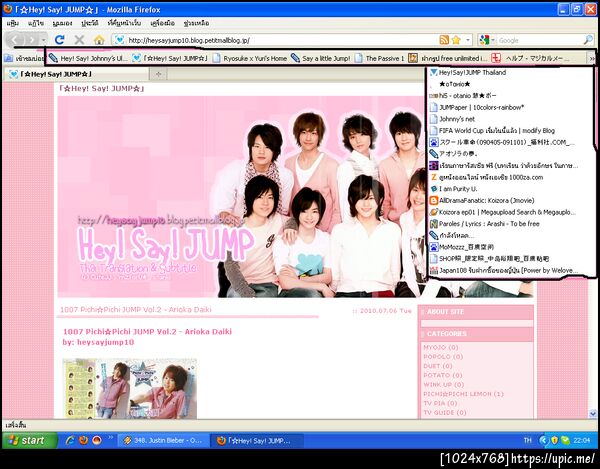
Task: Open the third menu bar item มุมมอง
Action: [62, 23]
